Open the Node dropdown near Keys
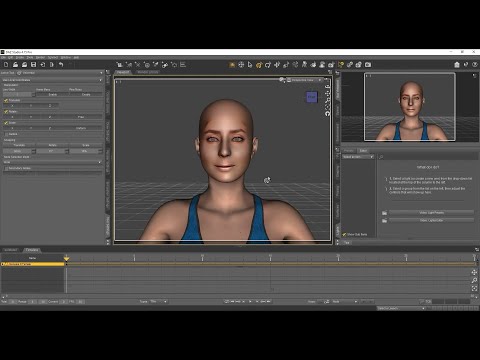The height and width of the screenshot is (360, 480). pyautogui.click(x=345, y=301)
